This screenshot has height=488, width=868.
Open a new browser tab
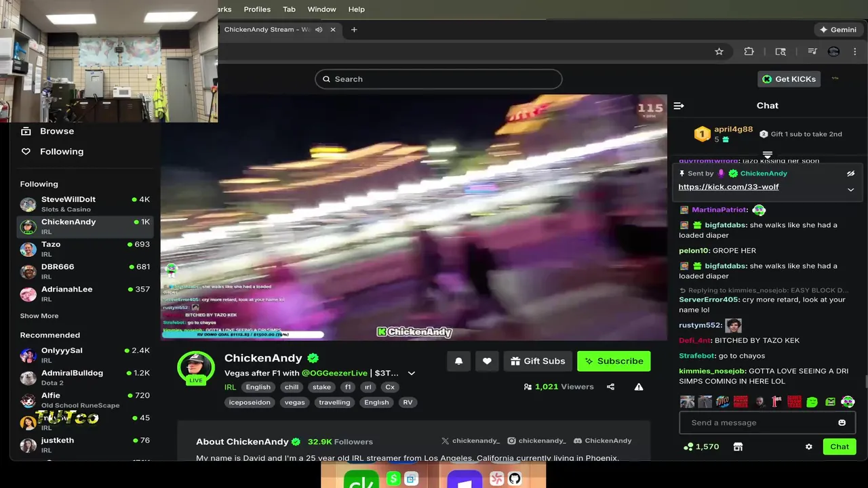[x=354, y=30]
